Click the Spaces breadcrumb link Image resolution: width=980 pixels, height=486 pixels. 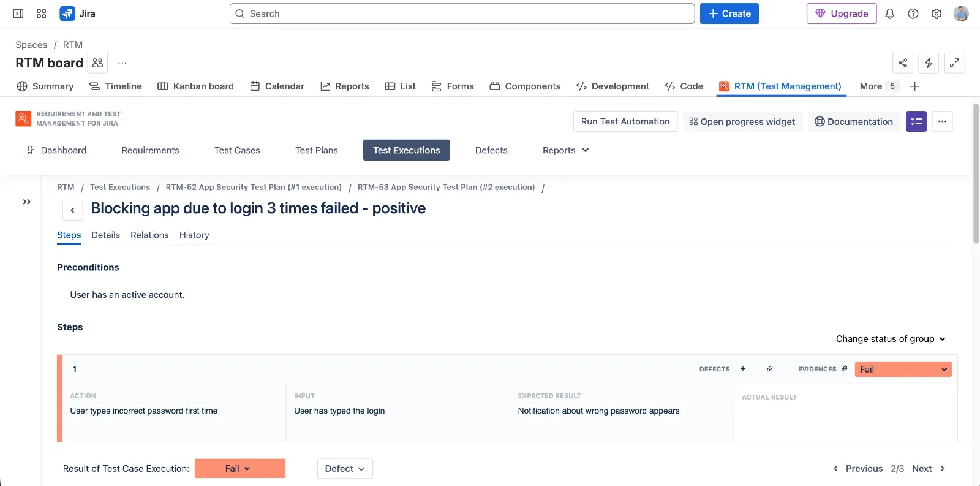pyautogui.click(x=31, y=45)
